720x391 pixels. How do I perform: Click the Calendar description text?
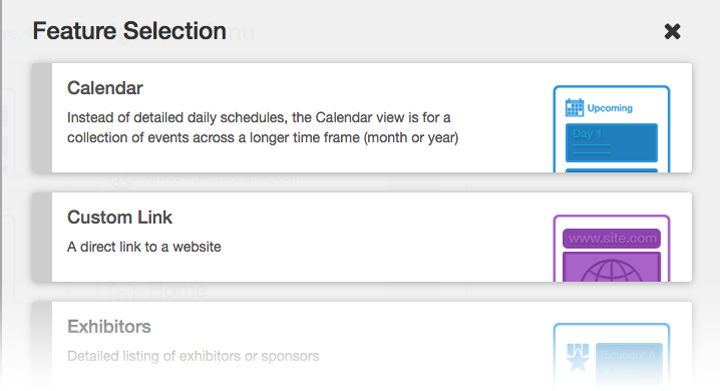point(263,128)
